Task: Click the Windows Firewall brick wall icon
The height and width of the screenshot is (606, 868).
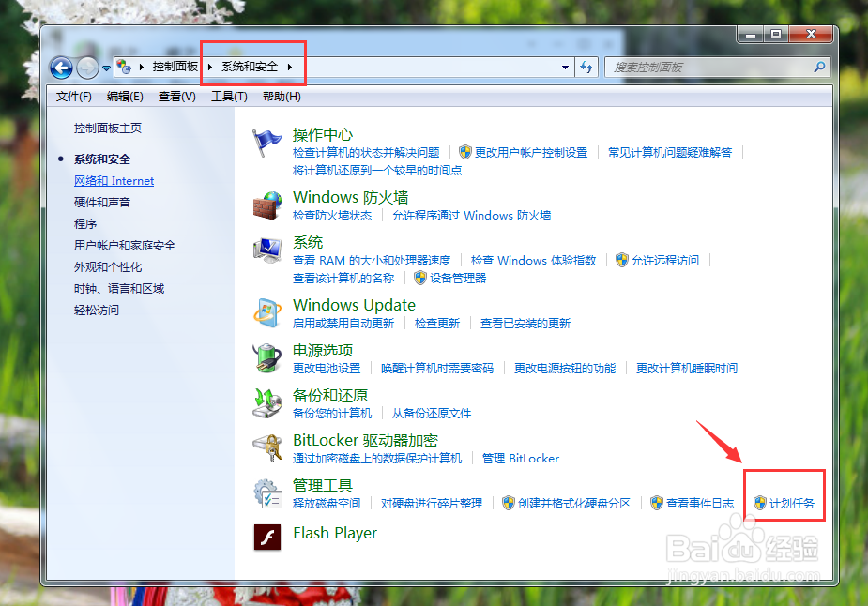Action: click(267, 205)
